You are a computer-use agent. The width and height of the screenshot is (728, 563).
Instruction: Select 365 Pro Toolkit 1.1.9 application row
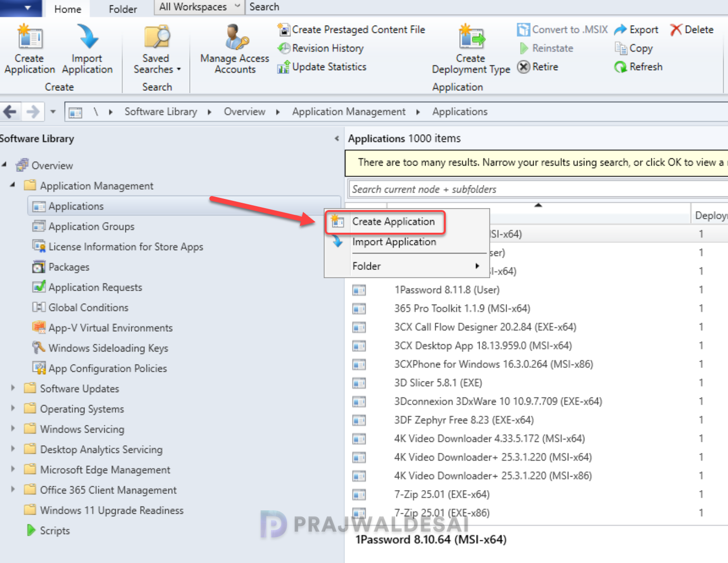536,309
